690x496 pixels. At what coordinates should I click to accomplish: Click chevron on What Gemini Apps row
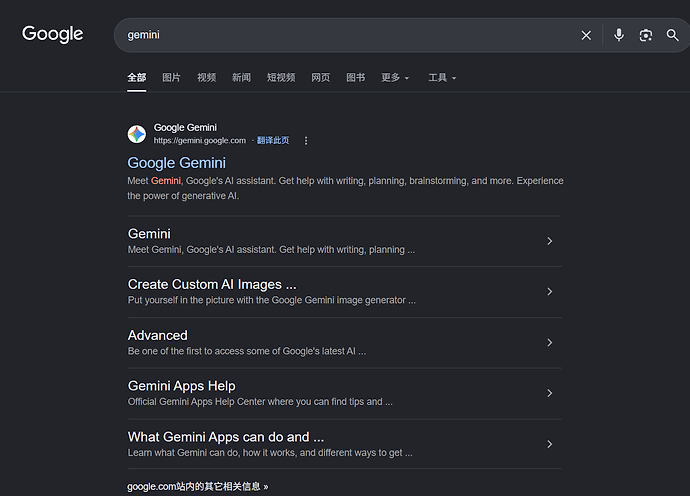click(550, 444)
